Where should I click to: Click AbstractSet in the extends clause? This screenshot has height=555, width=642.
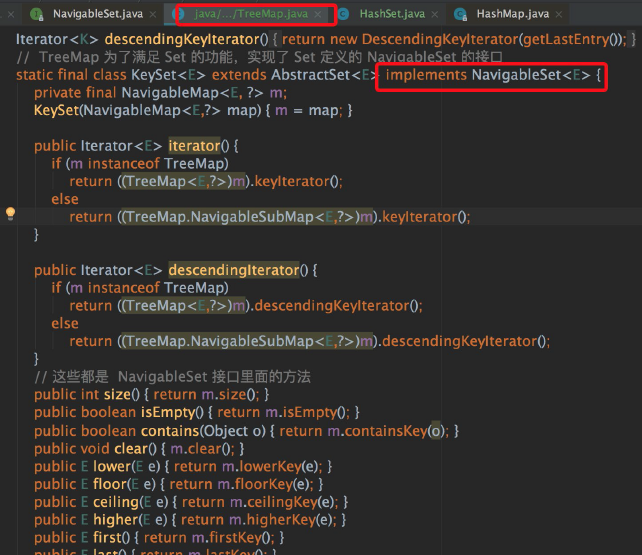pos(310,75)
